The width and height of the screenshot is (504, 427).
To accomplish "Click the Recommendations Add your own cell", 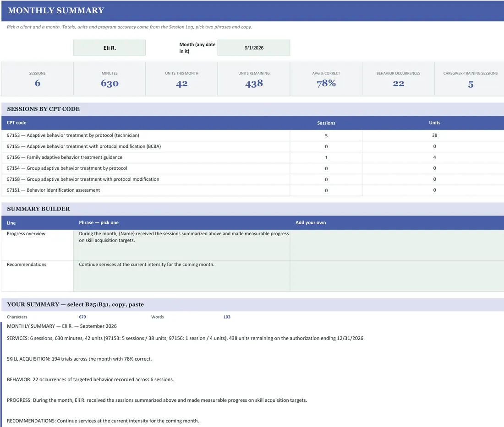I will 397,276.
